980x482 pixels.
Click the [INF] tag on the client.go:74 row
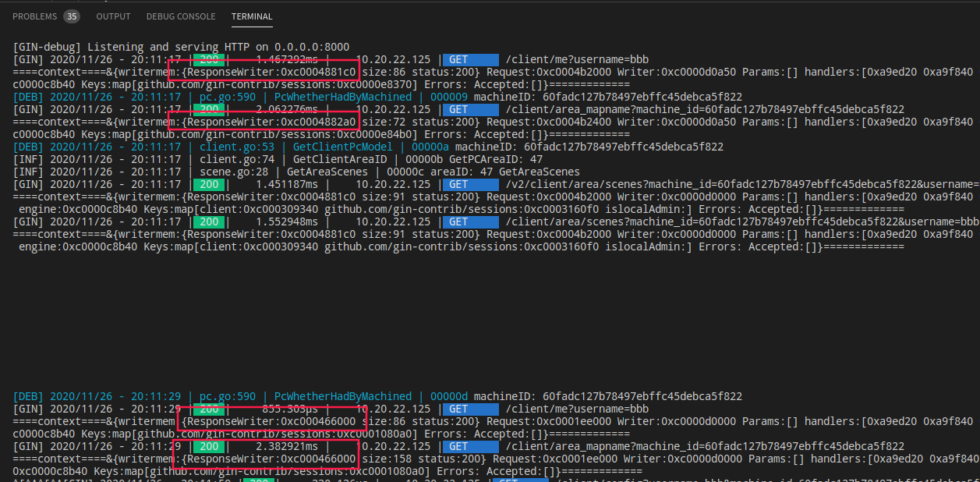28,159
